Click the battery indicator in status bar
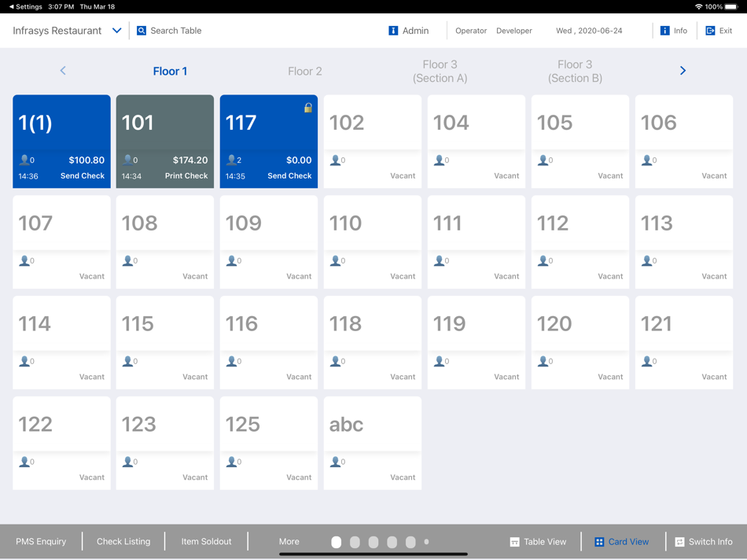 [x=731, y=6]
